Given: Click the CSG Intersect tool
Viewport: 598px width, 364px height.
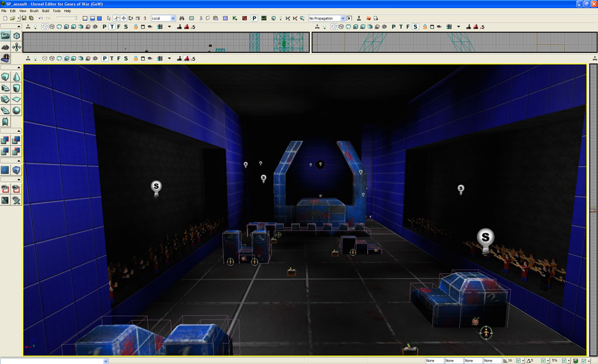Looking at the screenshot, I should (x=5, y=151).
